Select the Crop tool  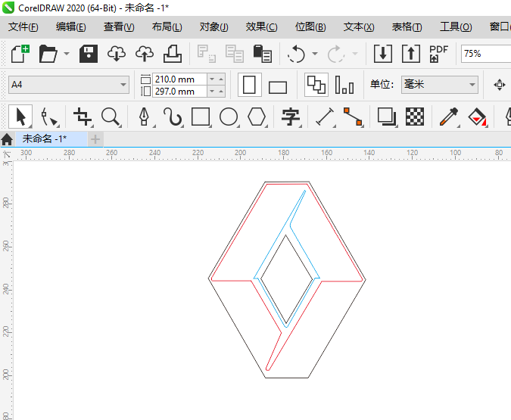coord(83,117)
